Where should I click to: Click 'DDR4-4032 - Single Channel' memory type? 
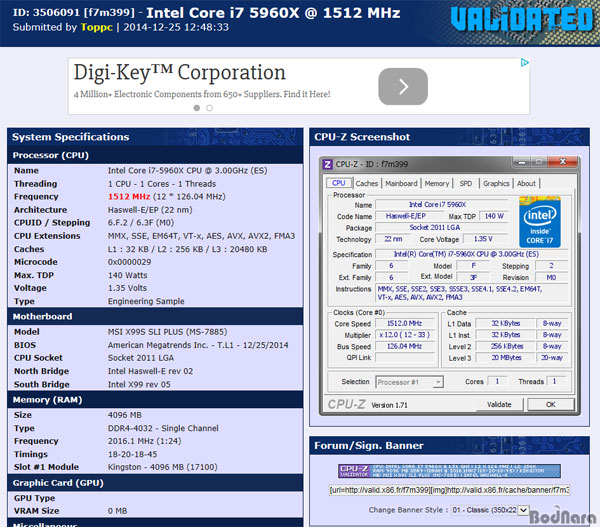click(x=163, y=428)
